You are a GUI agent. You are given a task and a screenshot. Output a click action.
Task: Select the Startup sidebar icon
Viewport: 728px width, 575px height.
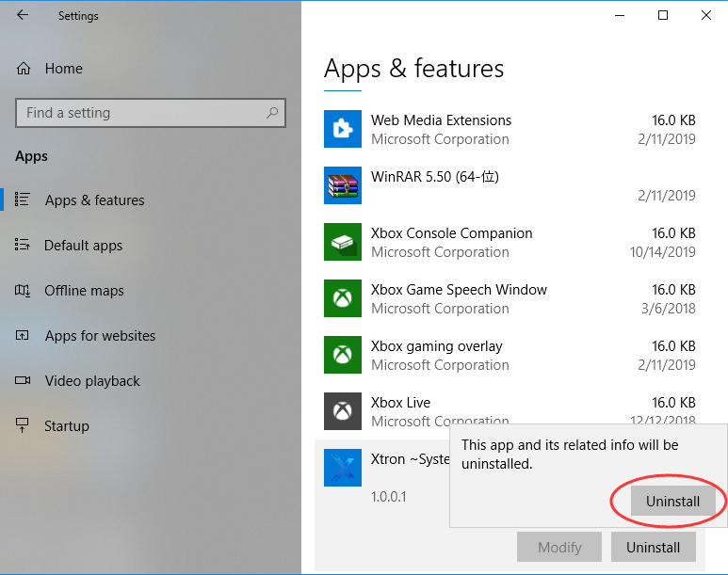[23, 425]
